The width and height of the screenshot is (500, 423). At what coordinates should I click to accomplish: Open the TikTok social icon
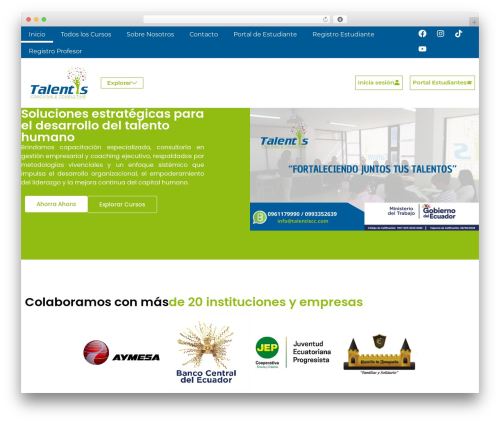458,34
